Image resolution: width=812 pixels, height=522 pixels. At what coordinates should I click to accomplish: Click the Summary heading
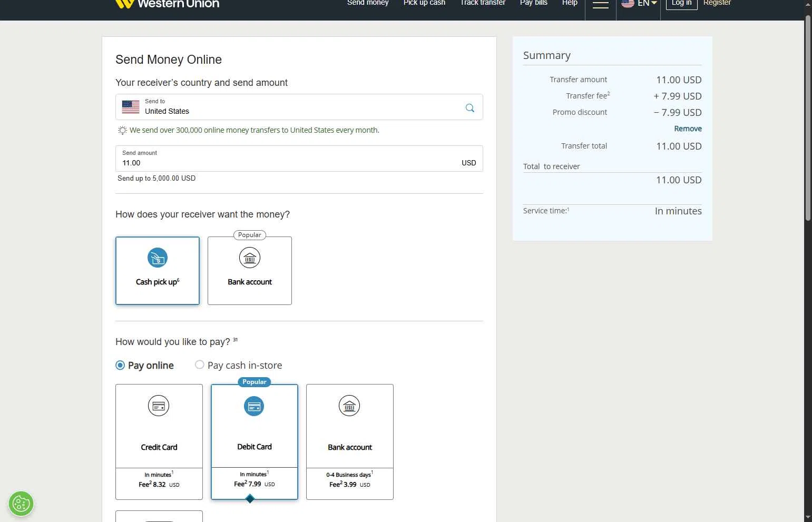coord(547,55)
